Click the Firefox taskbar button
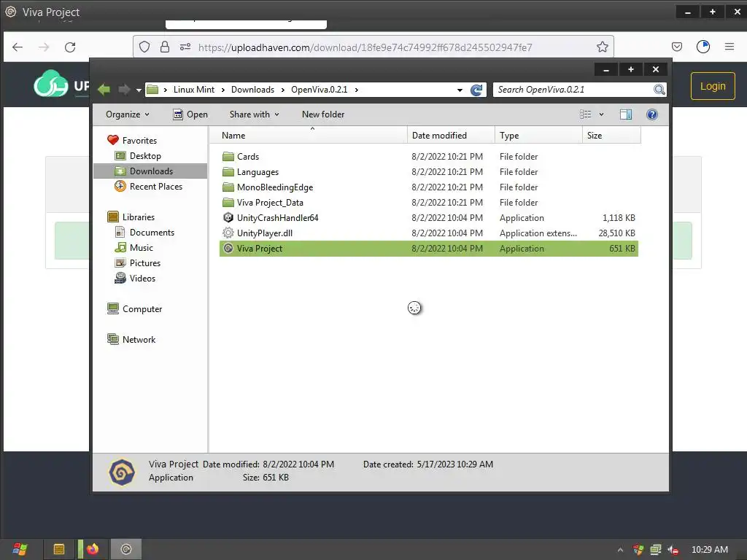The height and width of the screenshot is (560, 747). (x=93, y=549)
